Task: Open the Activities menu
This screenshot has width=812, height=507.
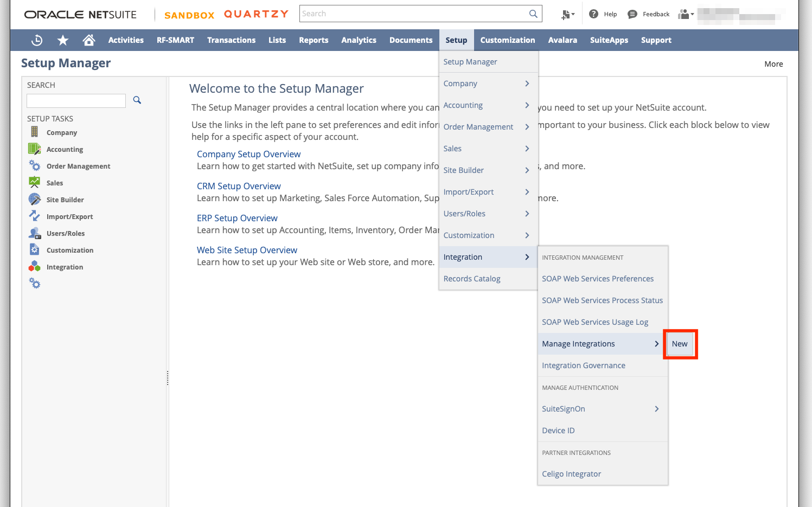Action: (126, 40)
